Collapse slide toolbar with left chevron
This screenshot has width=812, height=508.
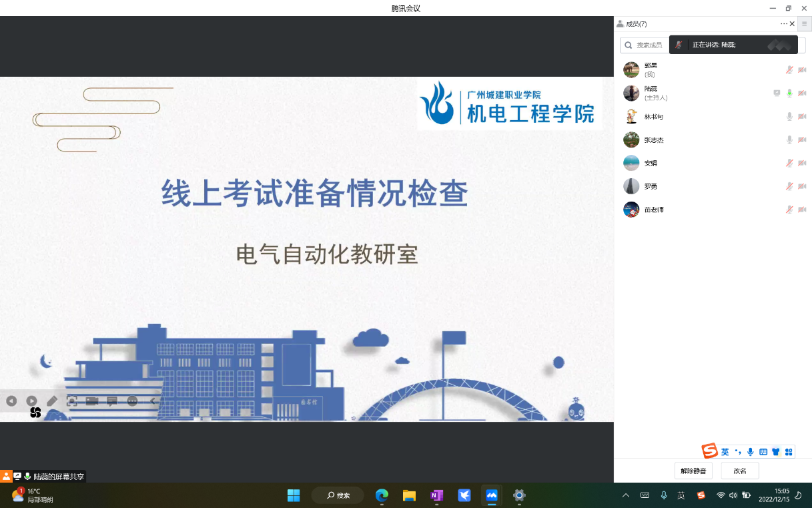[x=153, y=401]
